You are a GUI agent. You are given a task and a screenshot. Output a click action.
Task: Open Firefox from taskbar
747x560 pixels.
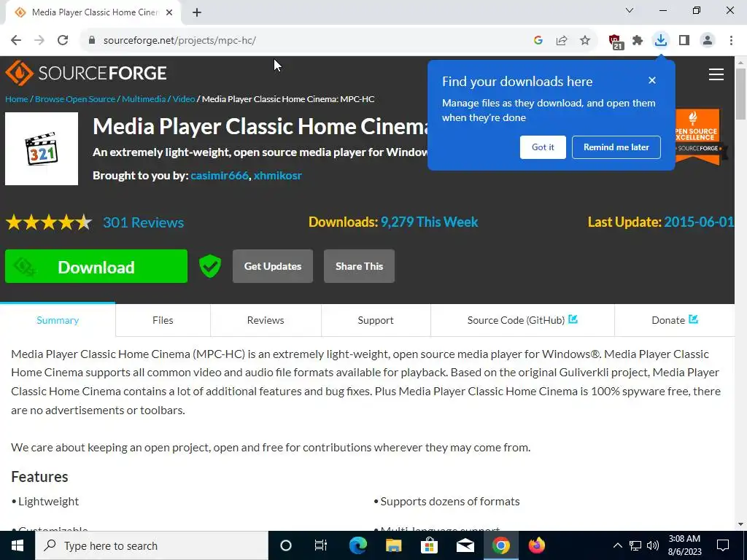pyautogui.click(x=536, y=545)
